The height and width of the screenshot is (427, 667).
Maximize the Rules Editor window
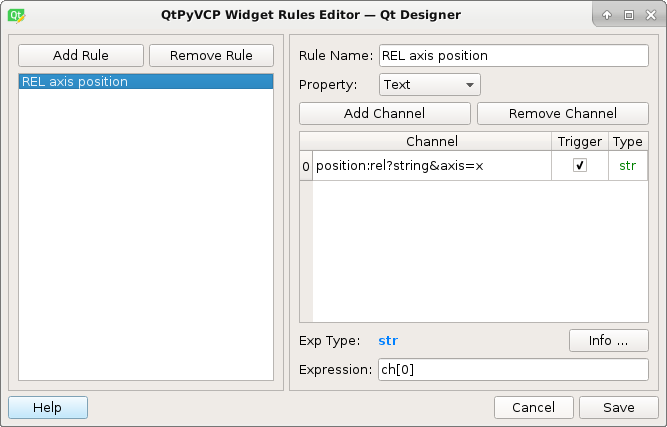pos(629,15)
